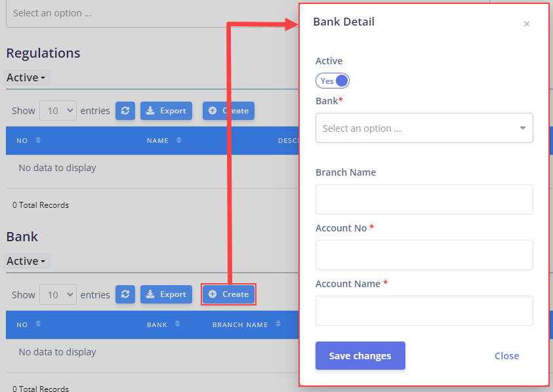Screen dimensions: 553x392
Task: Click the refresh icon in Regulations section
Action: (x=125, y=111)
